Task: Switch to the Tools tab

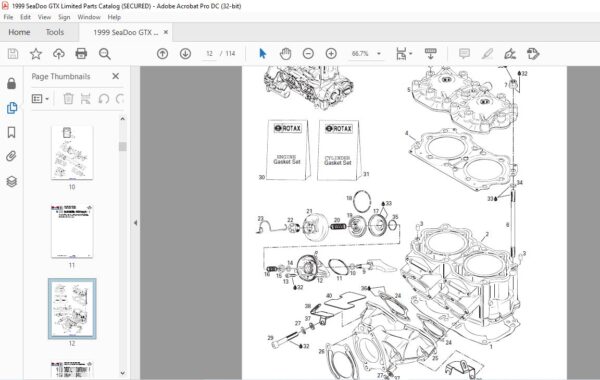Action: point(55,32)
